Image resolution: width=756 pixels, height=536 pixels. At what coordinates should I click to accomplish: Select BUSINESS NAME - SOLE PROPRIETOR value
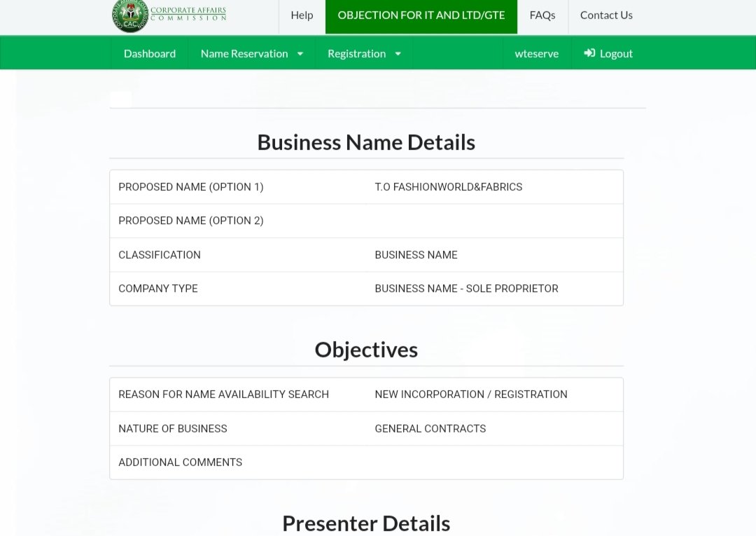(x=466, y=289)
